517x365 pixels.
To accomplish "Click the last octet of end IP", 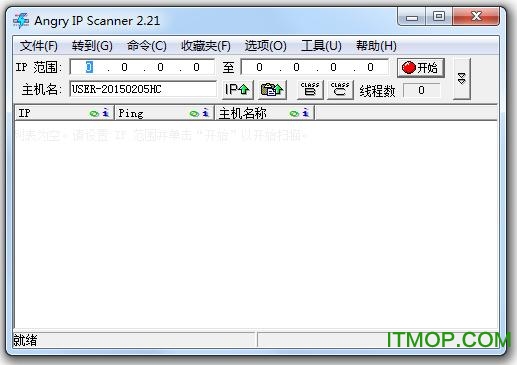I will tap(370, 67).
